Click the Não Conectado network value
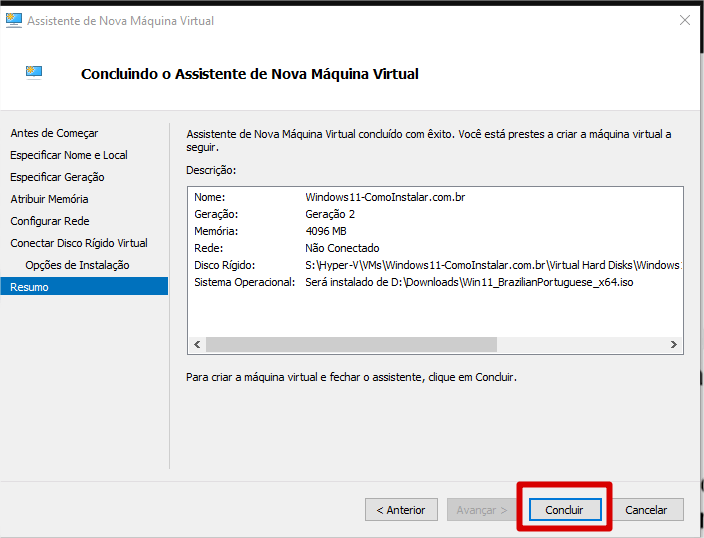Viewport: 704px width, 538px height. [x=342, y=248]
